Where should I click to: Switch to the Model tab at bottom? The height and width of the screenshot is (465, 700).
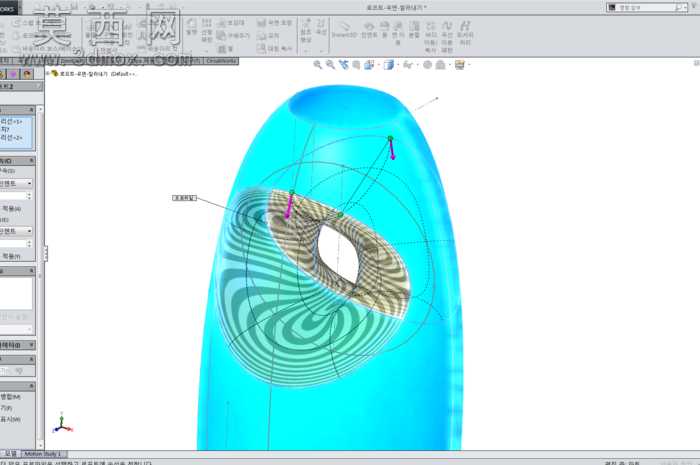coord(10,454)
